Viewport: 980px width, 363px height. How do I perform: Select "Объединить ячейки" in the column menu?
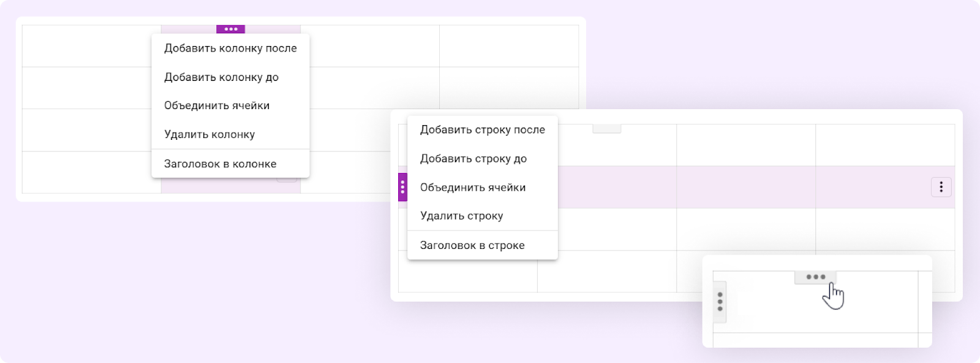[217, 105]
